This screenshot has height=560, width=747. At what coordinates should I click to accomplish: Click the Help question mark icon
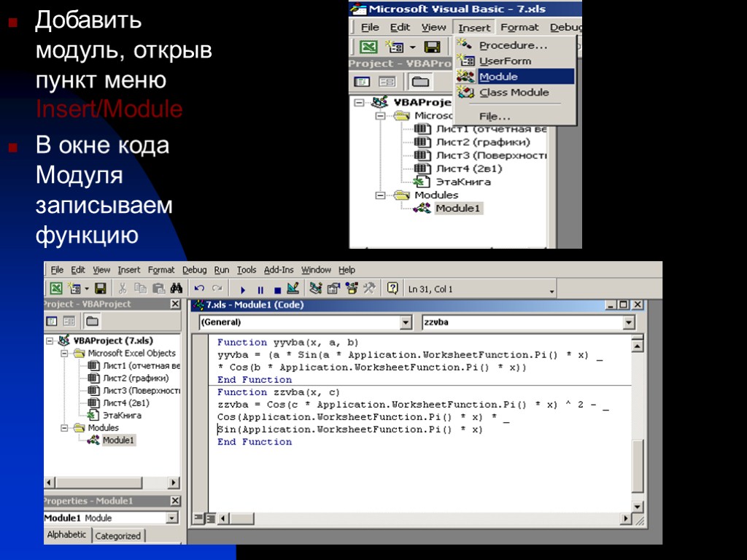point(392,288)
